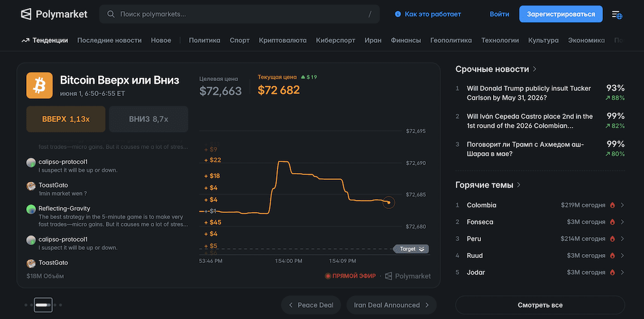Select the active carousel page indicator
This screenshot has height=319, width=644.
[x=43, y=305]
